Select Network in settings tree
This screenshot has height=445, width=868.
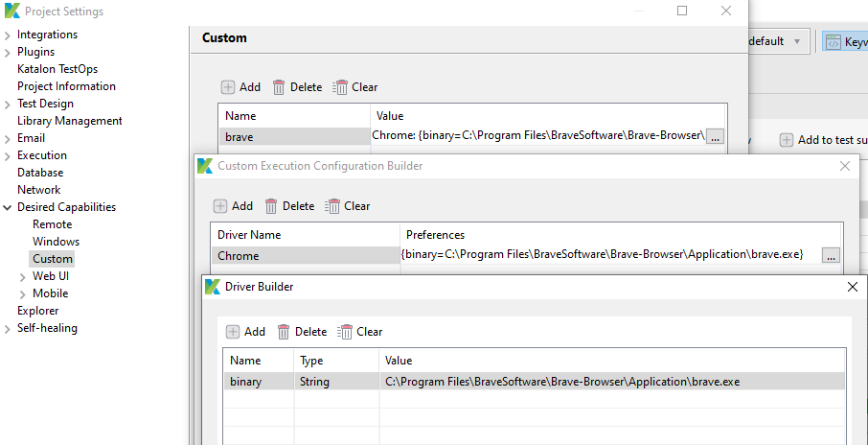(x=38, y=190)
